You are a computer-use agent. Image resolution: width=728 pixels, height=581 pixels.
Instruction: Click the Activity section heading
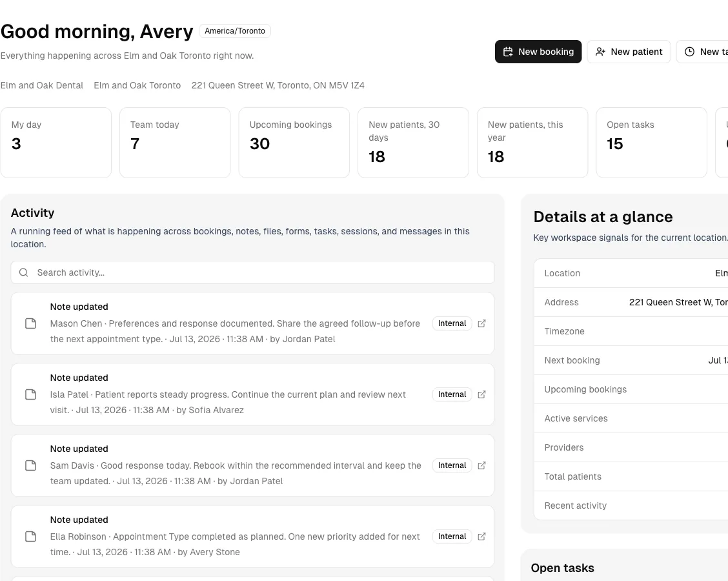tap(32, 212)
